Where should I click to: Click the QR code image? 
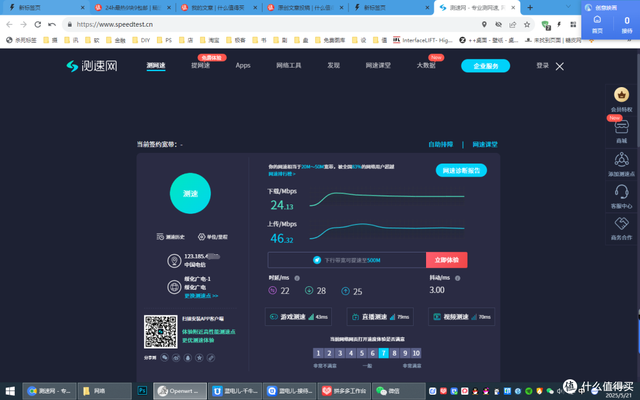(x=160, y=331)
